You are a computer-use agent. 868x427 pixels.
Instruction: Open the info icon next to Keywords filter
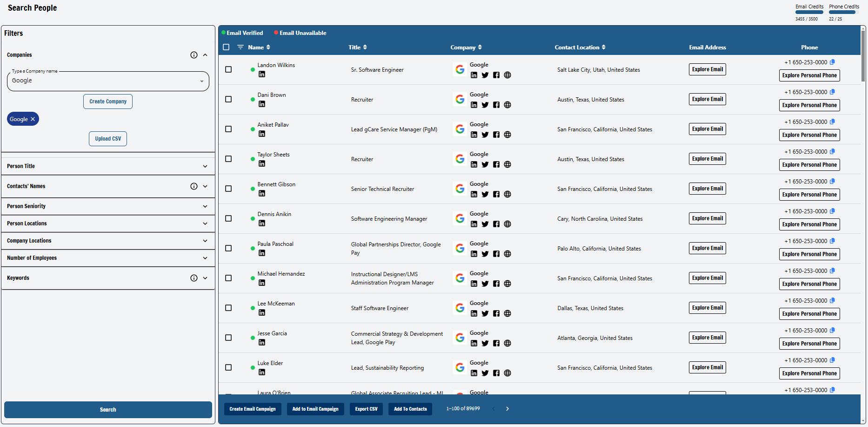(194, 278)
